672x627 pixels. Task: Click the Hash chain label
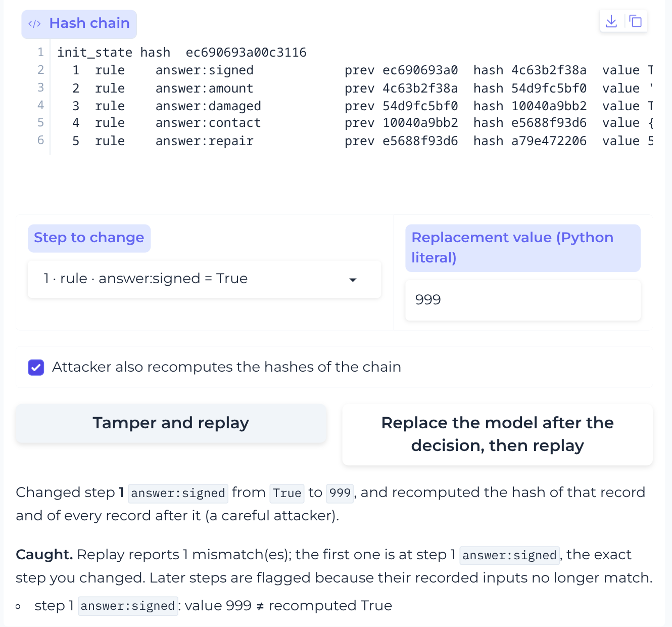(x=89, y=23)
